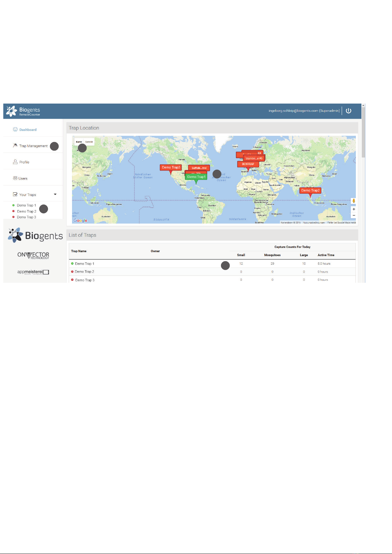The image size is (392, 554).
Task: Click Mosquitoes count for Demo Trap 2
Action: [x=272, y=272]
